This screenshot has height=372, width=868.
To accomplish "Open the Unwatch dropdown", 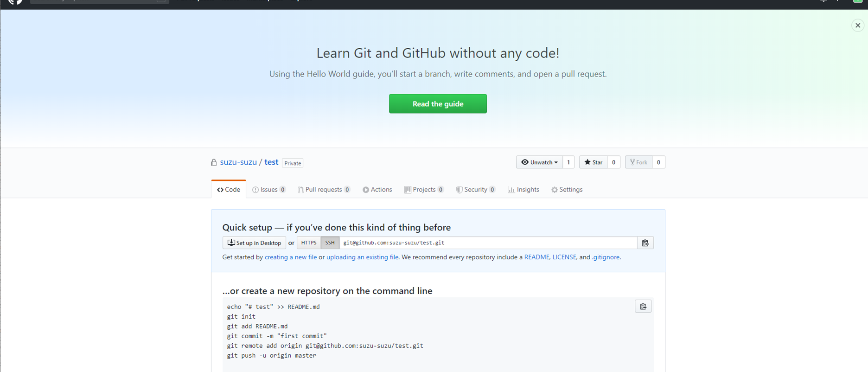I will click(539, 162).
